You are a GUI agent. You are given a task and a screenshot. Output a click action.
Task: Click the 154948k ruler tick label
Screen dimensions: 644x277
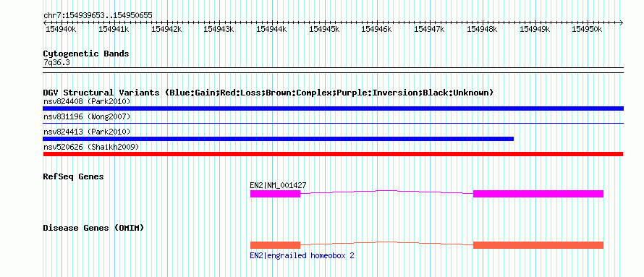pos(482,29)
